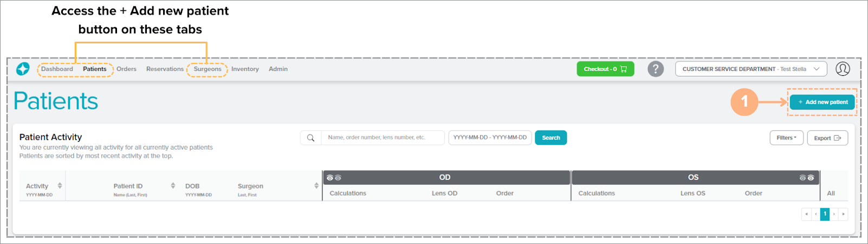
Task: Click the star logo home icon
Action: [23, 69]
